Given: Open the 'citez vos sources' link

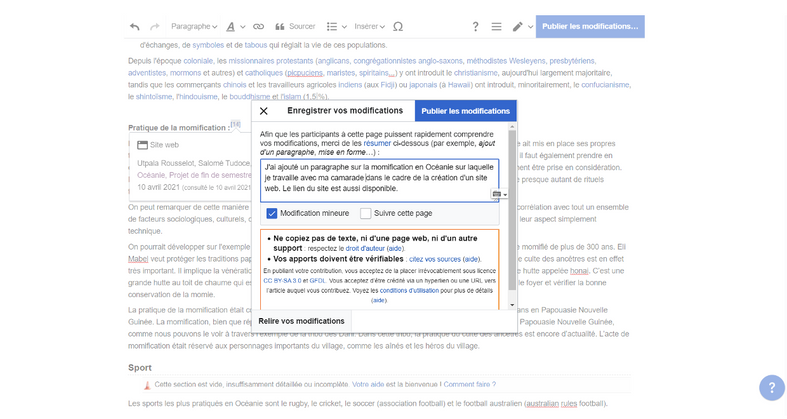Looking at the screenshot, I should click(435, 259).
